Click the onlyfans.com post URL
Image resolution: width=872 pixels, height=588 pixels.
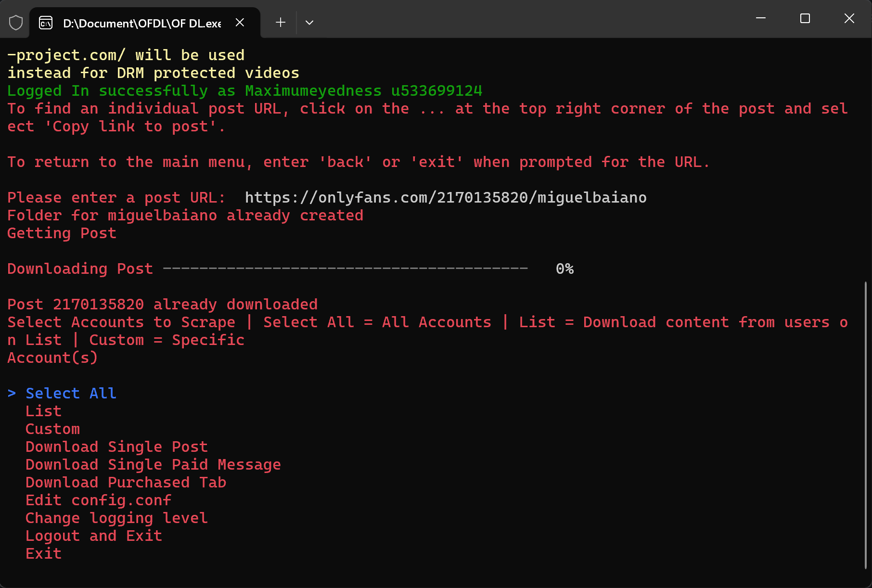coord(446,197)
